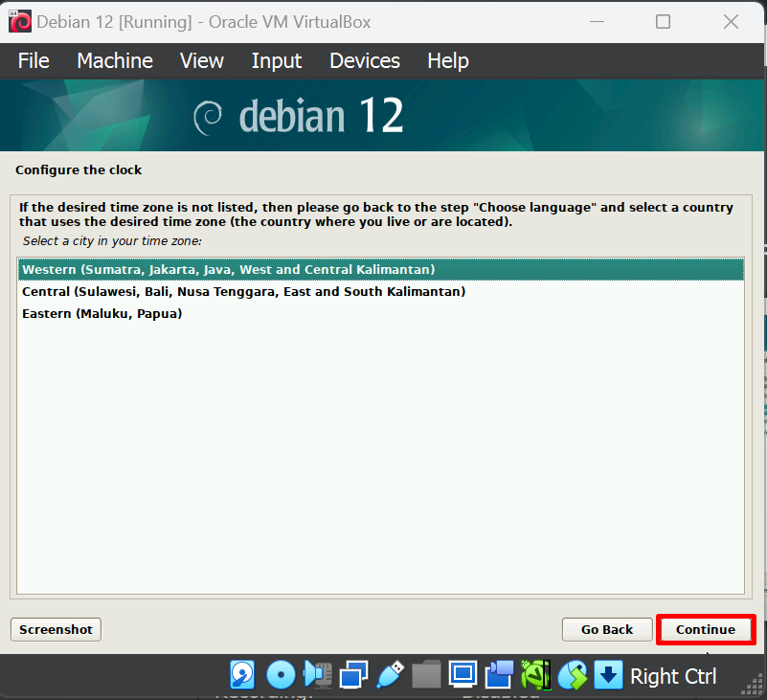Screen dimensions: 767x700
Task: Click the green turtle CPU status icon
Action: [535, 675]
